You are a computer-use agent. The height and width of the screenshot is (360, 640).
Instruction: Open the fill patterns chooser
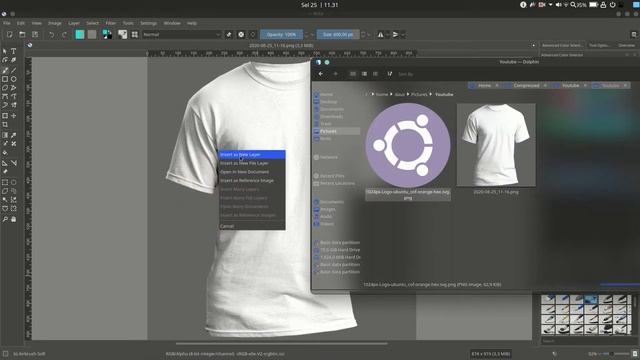point(92,35)
